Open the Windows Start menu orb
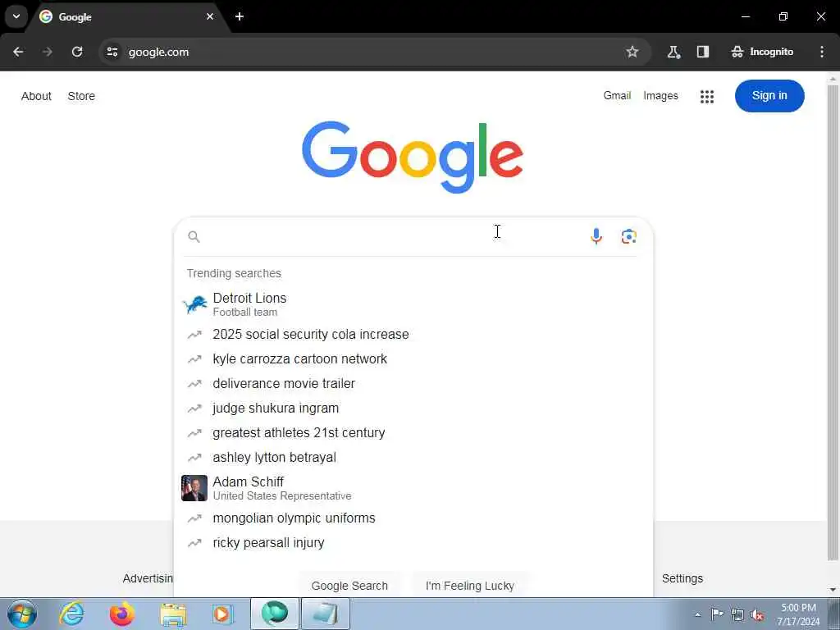The height and width of the screenshot is (630, 840). 22,614
